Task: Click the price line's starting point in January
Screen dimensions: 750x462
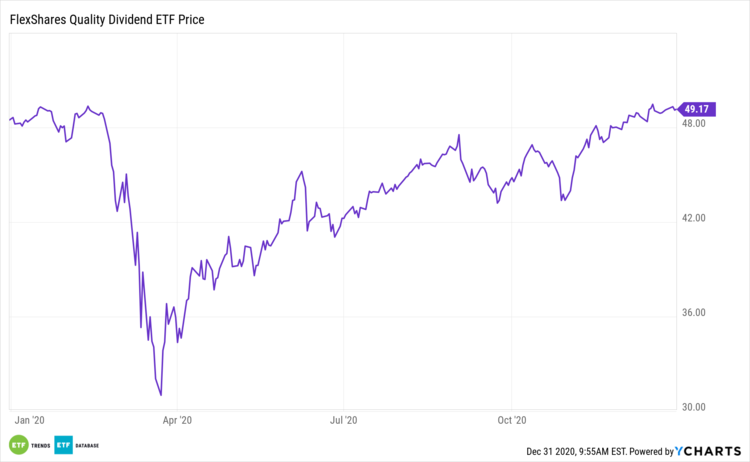Action: click(10, 120)
